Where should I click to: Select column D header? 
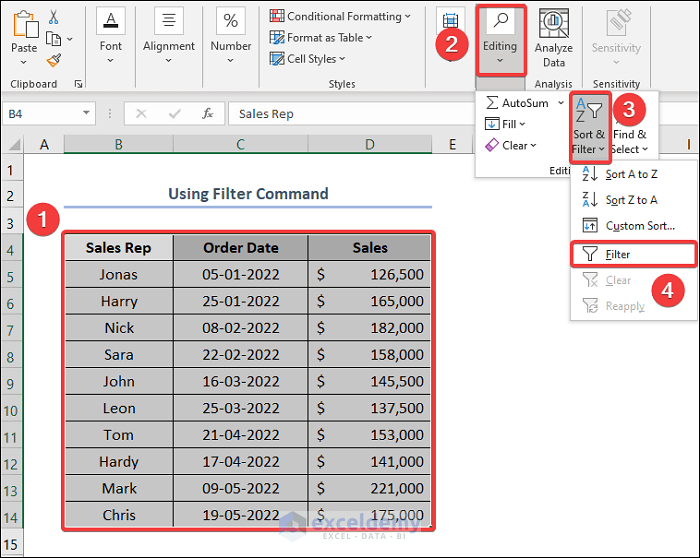(370, 144)
